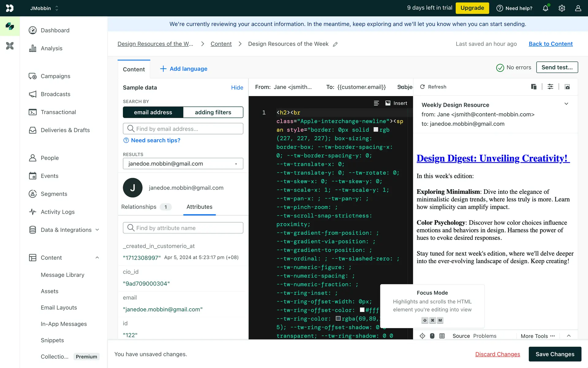
Task: Open notifications bell icon
Action: coord(545,8)
